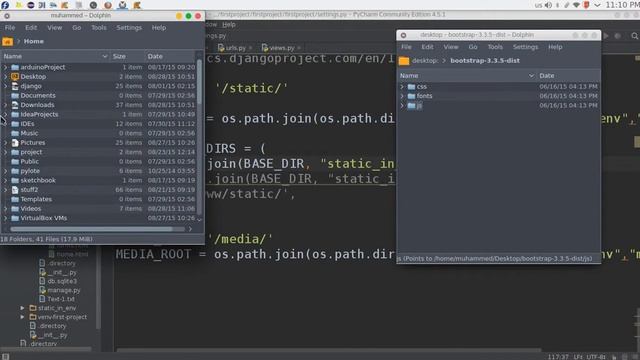
Task: Expand the fonts folder in bootstrap window
Action: tap(402, 96)
